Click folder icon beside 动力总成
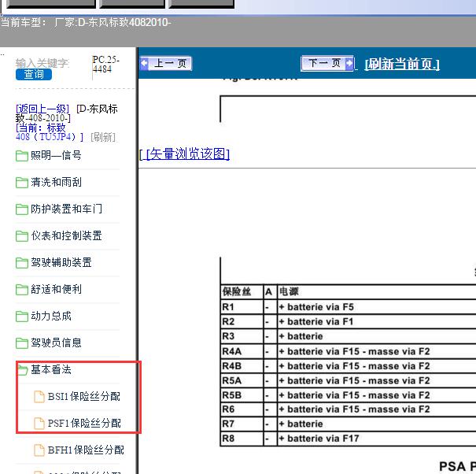The width and height of the screenshot is (476, 474). pos(21,317)
